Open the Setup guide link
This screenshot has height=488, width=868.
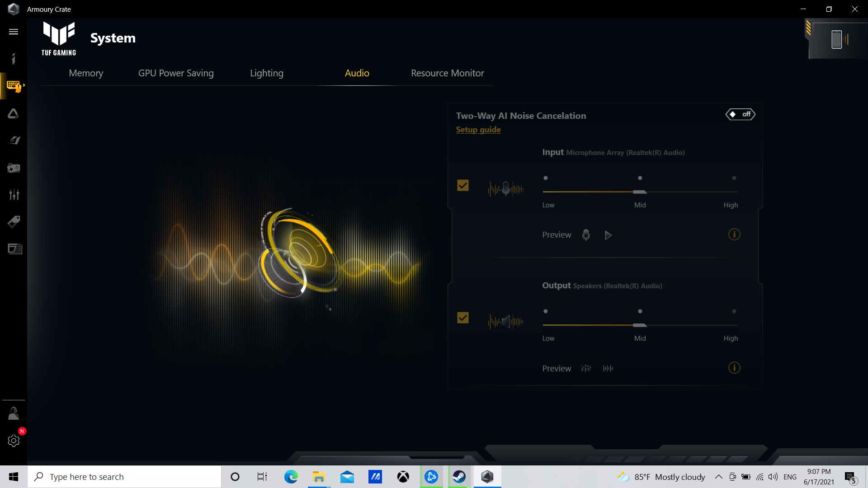click(x=478, y=130)
